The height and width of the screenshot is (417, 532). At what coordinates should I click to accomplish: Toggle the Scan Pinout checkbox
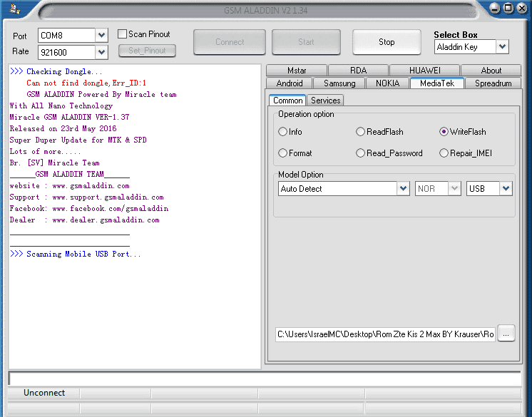point(122,34)
